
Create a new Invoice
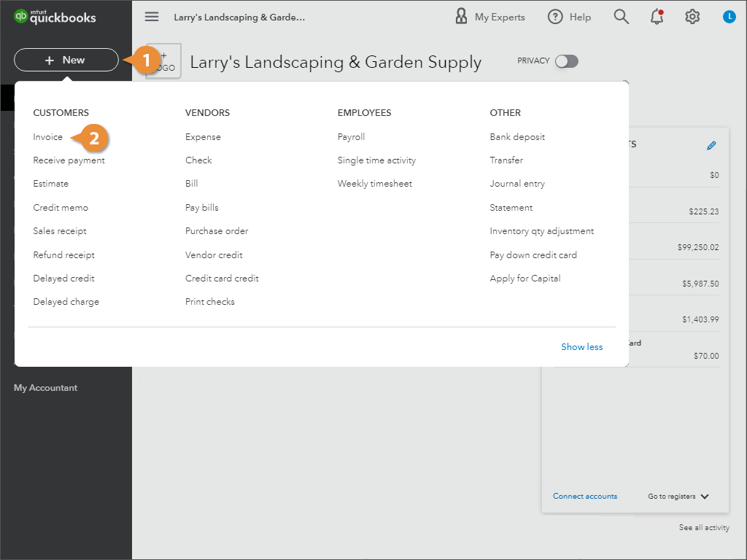coord(47,136)
